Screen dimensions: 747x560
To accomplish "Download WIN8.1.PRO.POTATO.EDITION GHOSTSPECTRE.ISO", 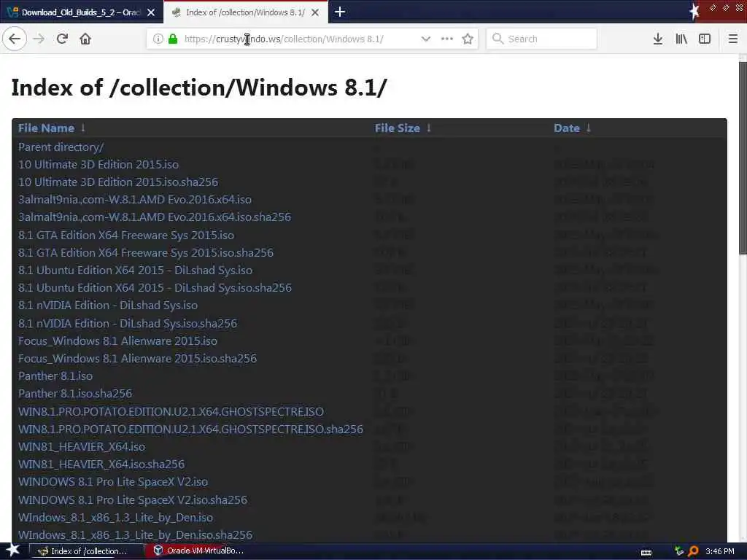I will point(171,412).
